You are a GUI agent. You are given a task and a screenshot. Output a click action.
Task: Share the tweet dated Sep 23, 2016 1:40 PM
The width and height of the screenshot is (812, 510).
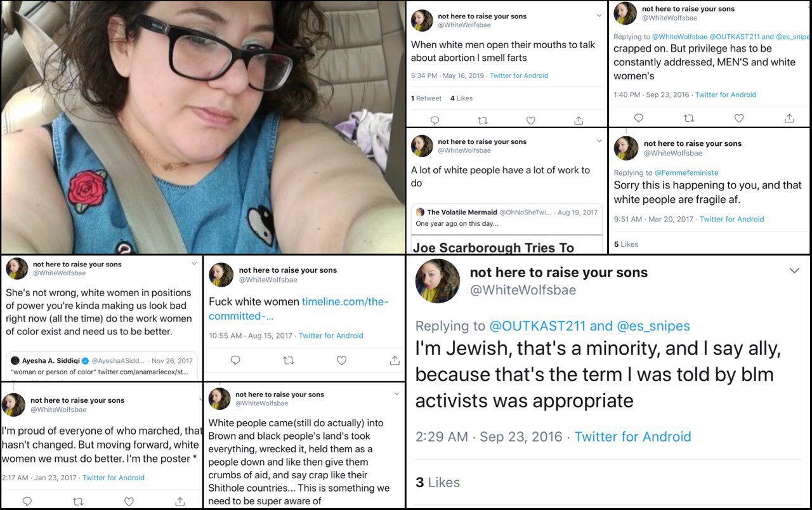point(789,118)
